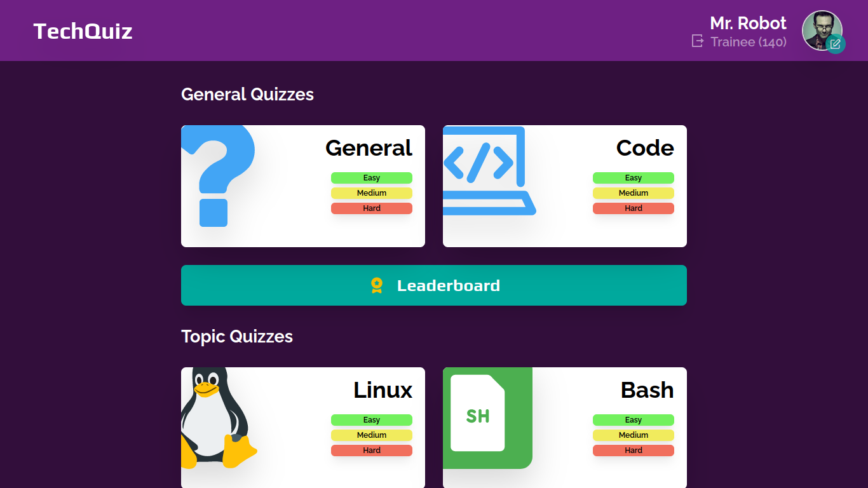Launch the Easy Linux quiz
Viewport: 868px width, 488px height.
point(372,420)
